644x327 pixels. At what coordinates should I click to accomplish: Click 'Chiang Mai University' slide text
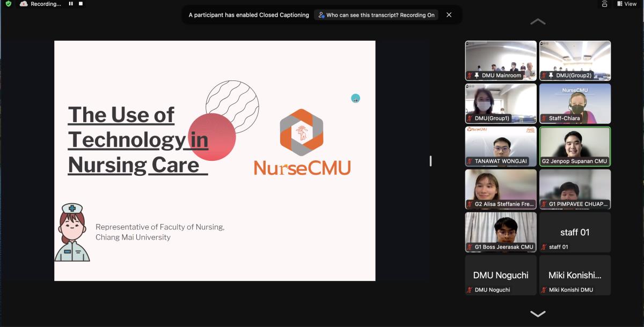pyautogui.click(x=133, y=237)
